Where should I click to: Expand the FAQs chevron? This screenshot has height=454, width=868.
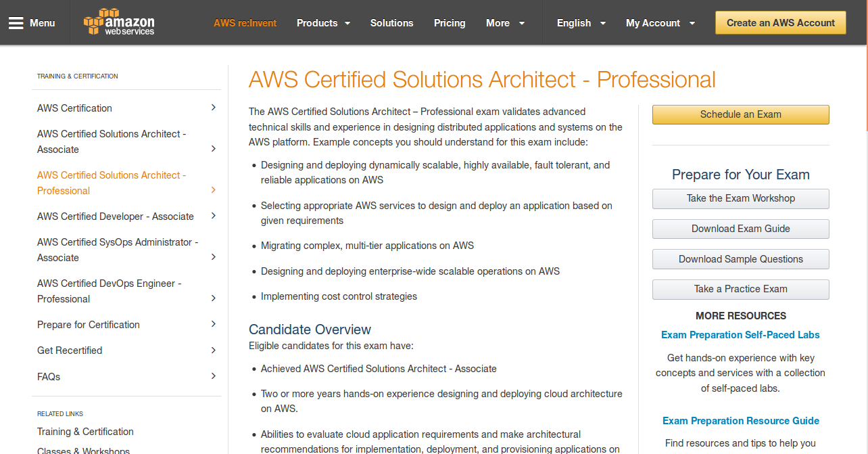(x=214, y=376)
